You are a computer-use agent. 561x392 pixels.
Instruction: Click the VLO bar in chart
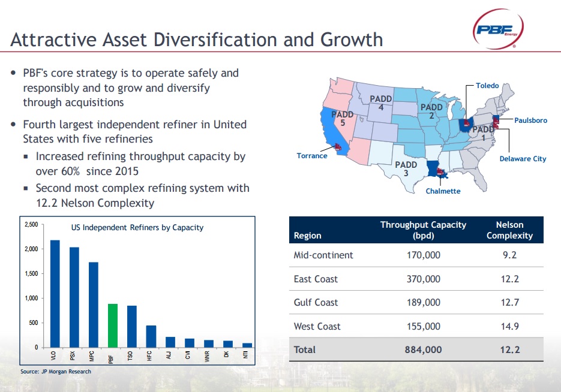coord(55,294)
